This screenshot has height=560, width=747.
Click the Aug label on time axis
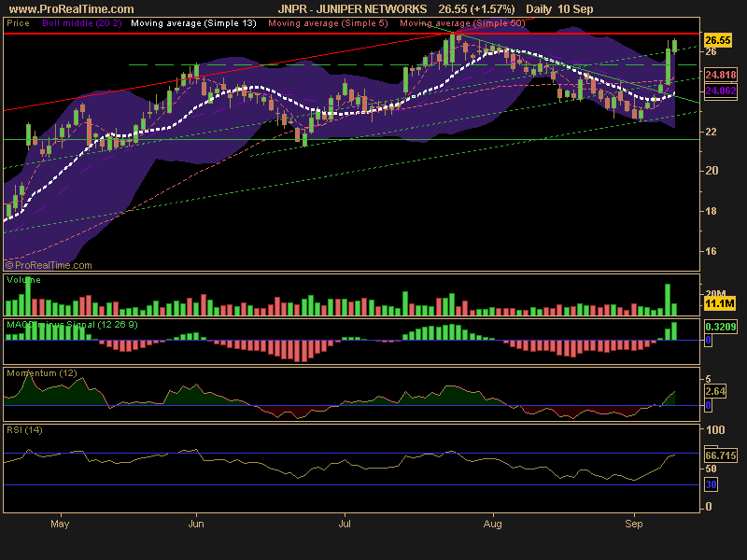click(492, 524)
